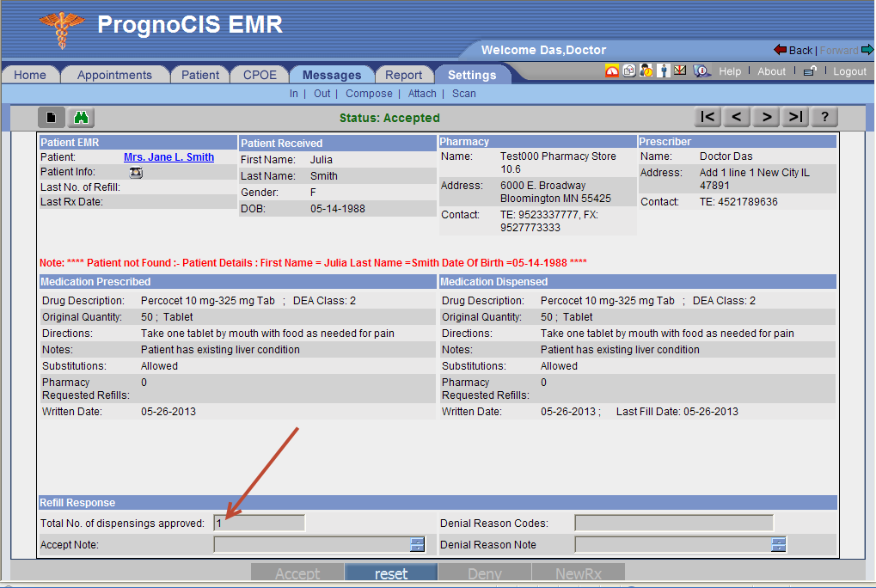Click the question mark help button
The image size is (876, 588).
point(824,117)
